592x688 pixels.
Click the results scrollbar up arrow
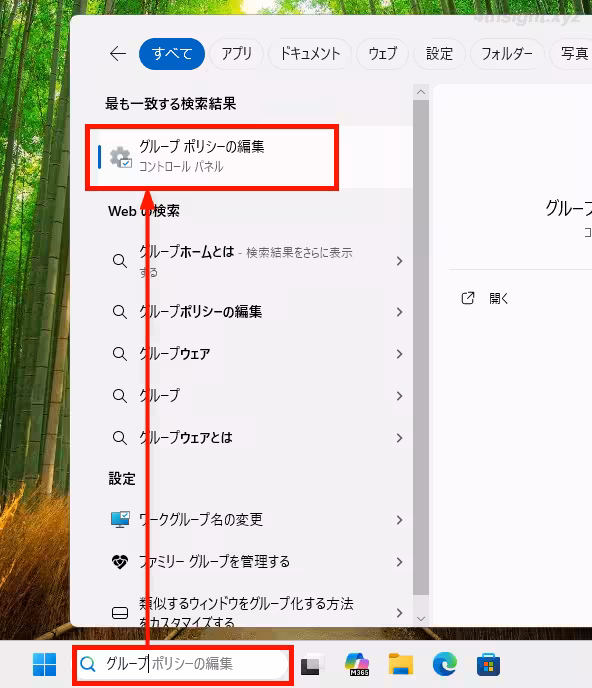421,92
